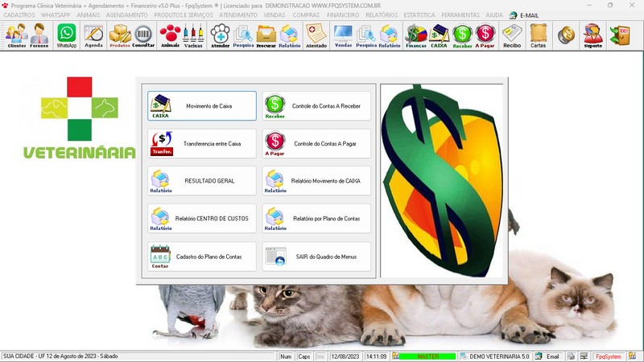644x362 pixels.
Task: Open the CAIXA toolbar icon
Action: pos(439,35)
